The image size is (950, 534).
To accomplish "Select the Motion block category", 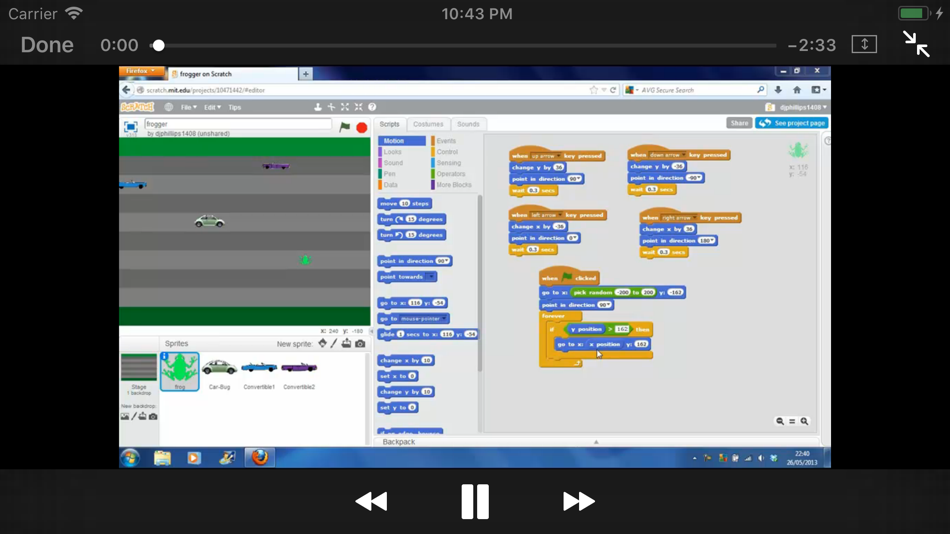I will 402,141.
